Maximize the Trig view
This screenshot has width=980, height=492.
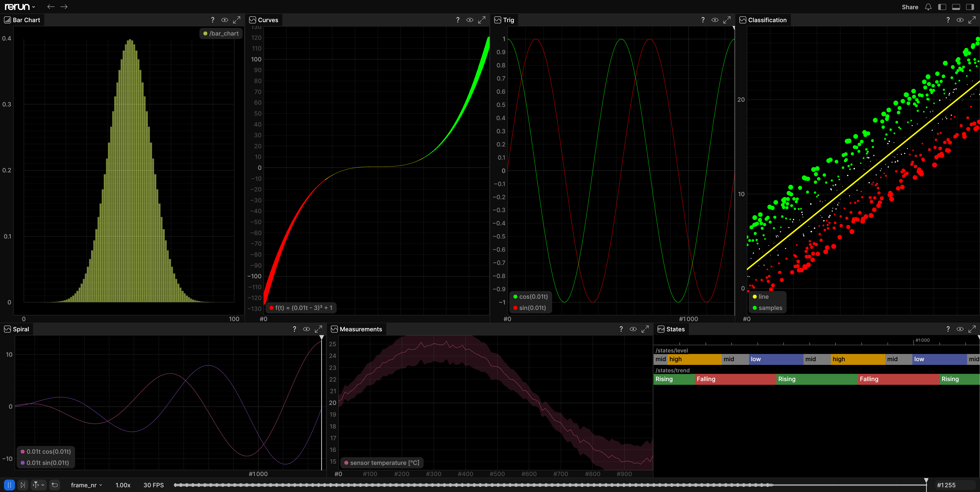pyautogui.click(x=727, y=20)
